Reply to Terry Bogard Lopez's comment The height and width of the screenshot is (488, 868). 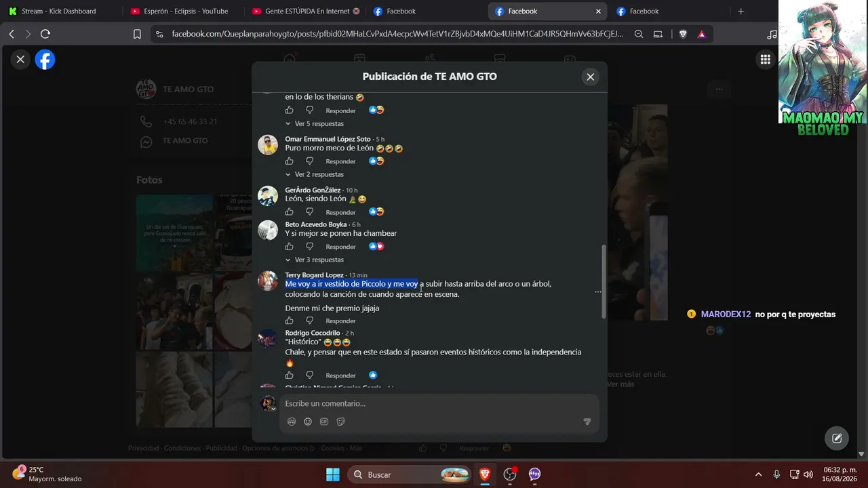click(x=340, y=321)
